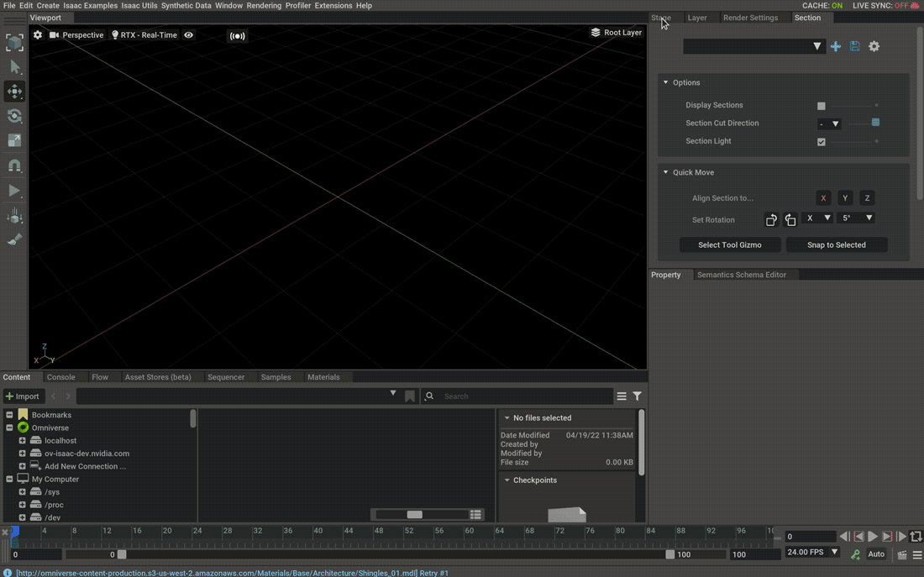This screenshot has width=924, height=577.
Task: Select the arrow selection tool in left toolbar
Action: point(15,66)
